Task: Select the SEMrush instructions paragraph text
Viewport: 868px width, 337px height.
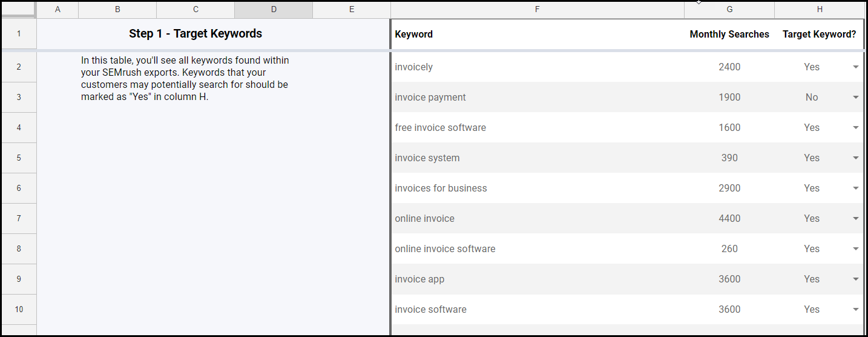Action: [185, 79]
